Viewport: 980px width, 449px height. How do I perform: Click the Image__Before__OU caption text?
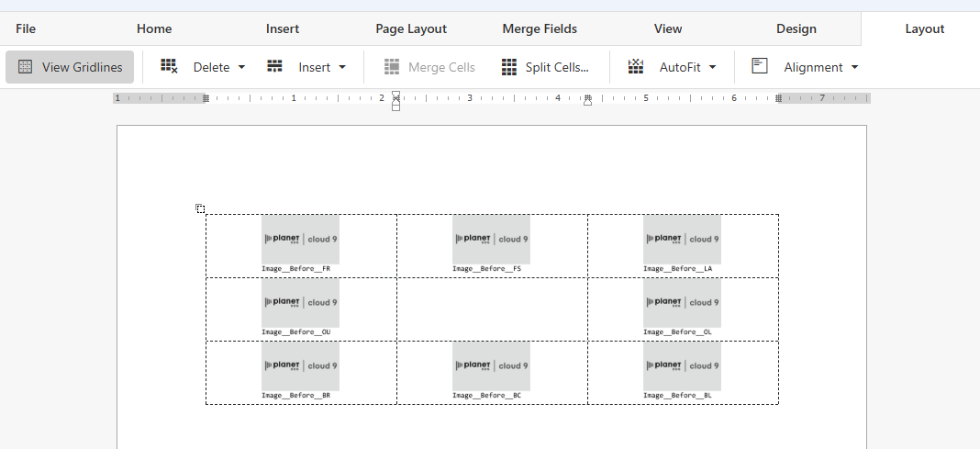pos(295,332)
